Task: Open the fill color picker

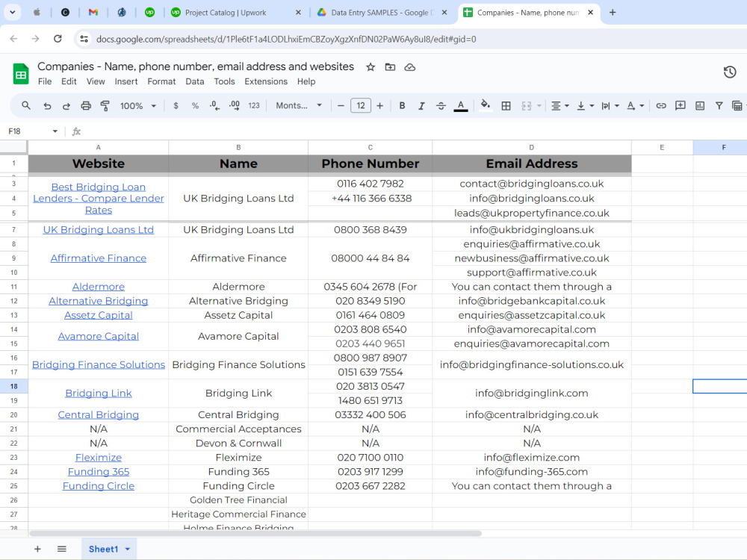Action: coord(485,105)
